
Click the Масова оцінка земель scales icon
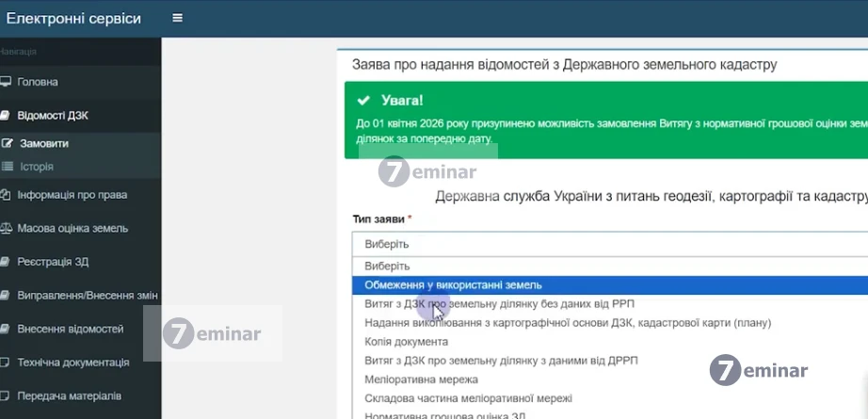6,228
